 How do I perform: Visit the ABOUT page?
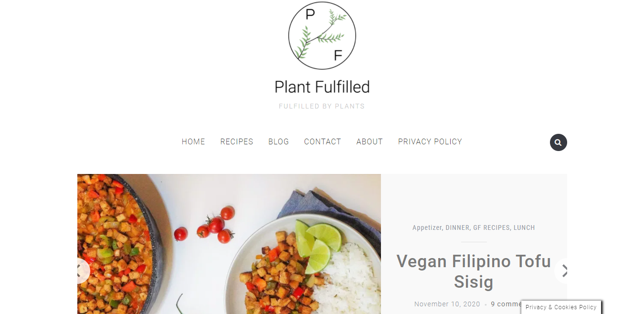370,141
